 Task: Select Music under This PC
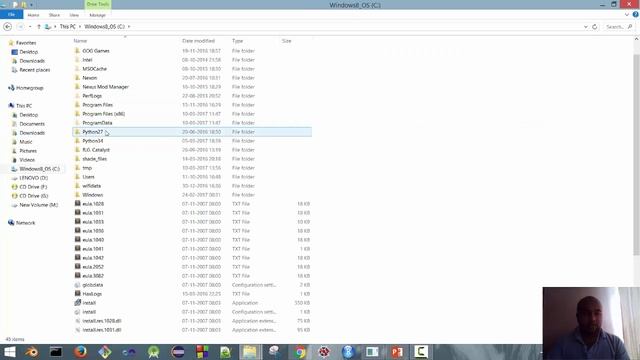(x=25, y=142)
